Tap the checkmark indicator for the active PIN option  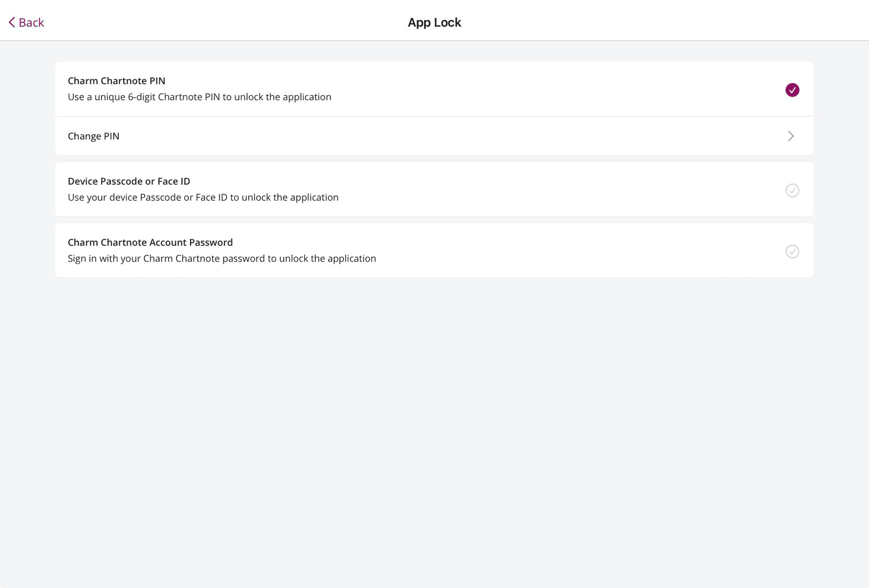click(792, 90)
